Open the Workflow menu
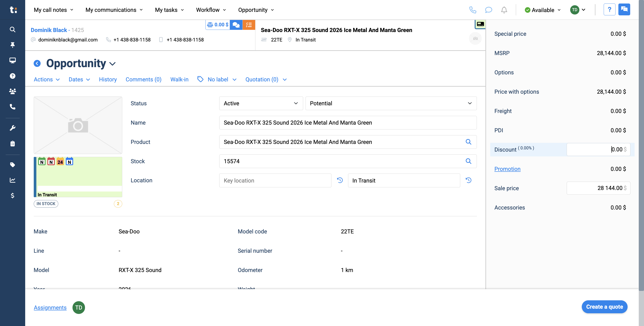644x326 pixels. click(211, 10)
